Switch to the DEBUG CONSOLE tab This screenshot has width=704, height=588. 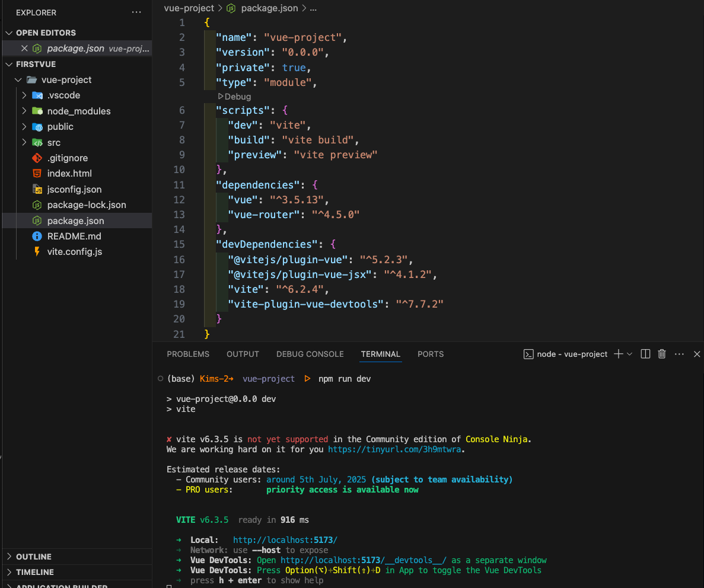tap(310, 354)
